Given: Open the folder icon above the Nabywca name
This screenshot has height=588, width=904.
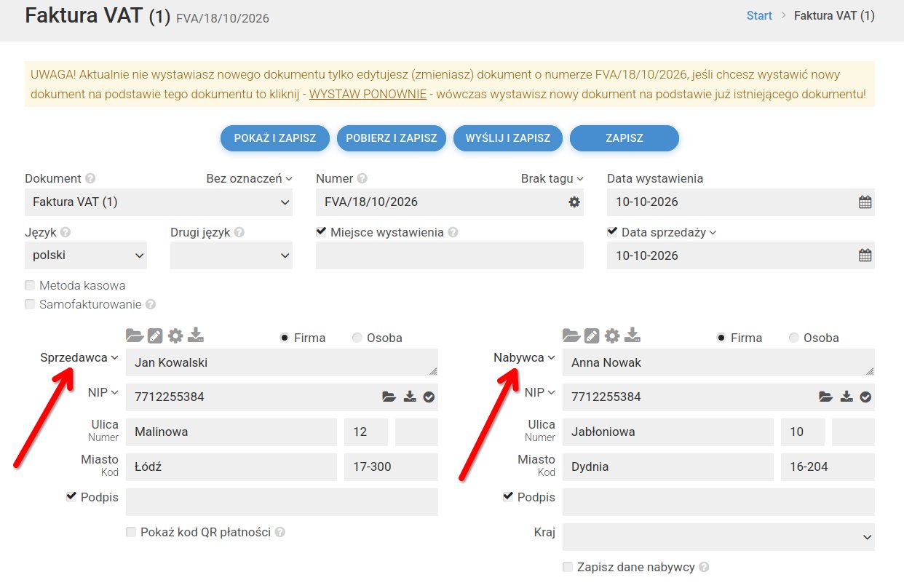Looking at the screenshot, I should tap(571, 335).
